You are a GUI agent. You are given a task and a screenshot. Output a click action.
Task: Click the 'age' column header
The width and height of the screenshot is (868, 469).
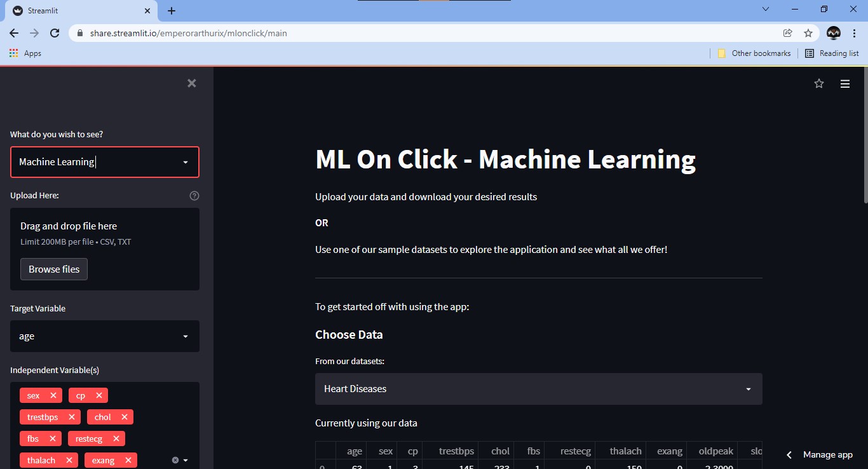tap(355, 451)
